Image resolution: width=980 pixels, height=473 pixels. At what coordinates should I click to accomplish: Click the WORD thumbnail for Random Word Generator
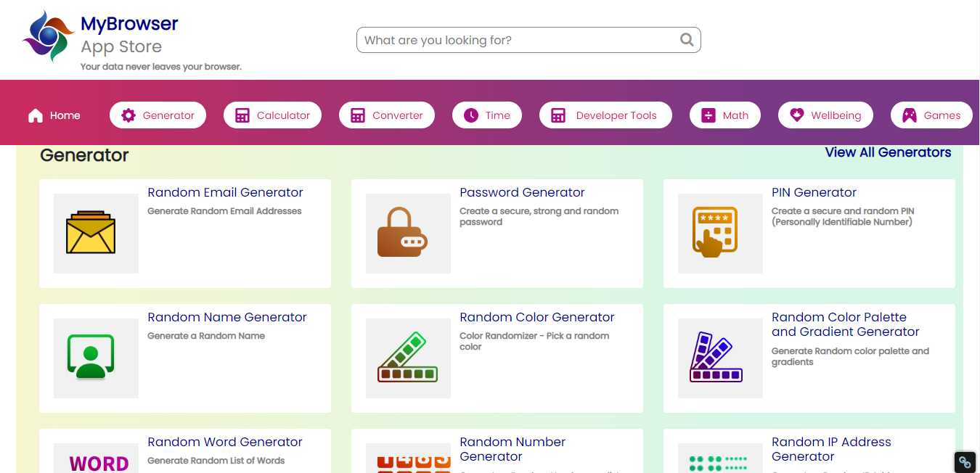[x=98, y=461]
